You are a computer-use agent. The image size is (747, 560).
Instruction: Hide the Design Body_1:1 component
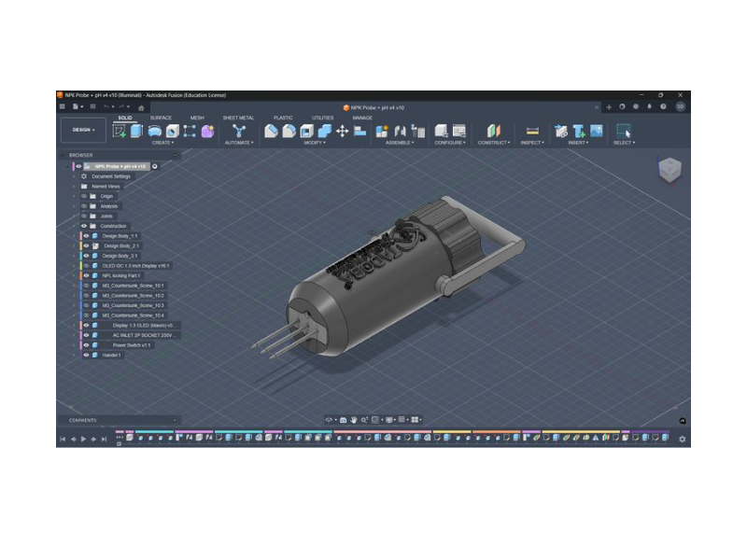click(x=87, y=236)
